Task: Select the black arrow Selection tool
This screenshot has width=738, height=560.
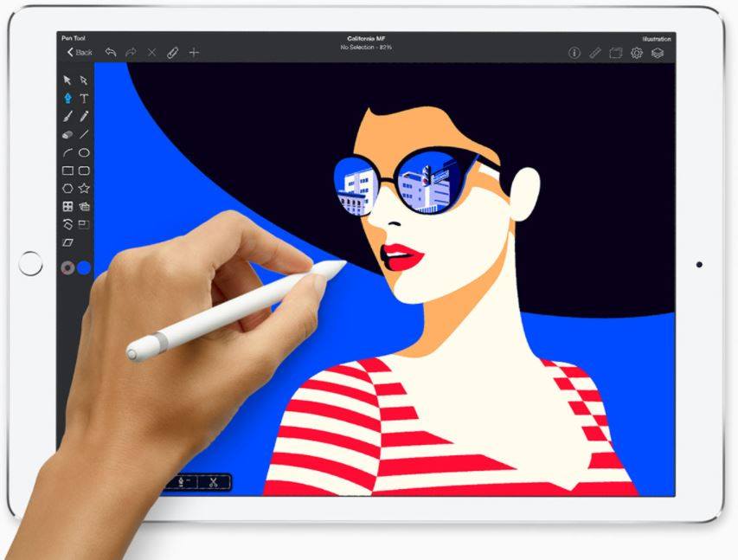Action: pos(67,80)
